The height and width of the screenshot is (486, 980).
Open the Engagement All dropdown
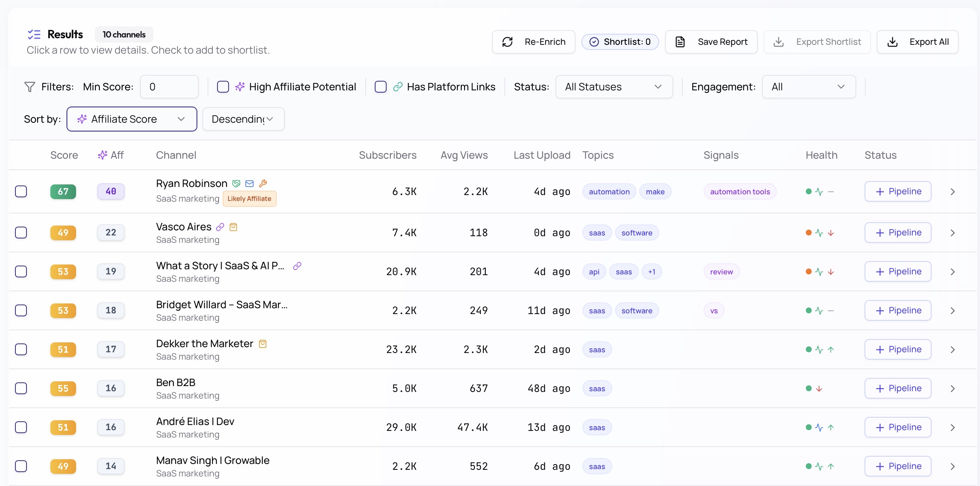point(809,87)
